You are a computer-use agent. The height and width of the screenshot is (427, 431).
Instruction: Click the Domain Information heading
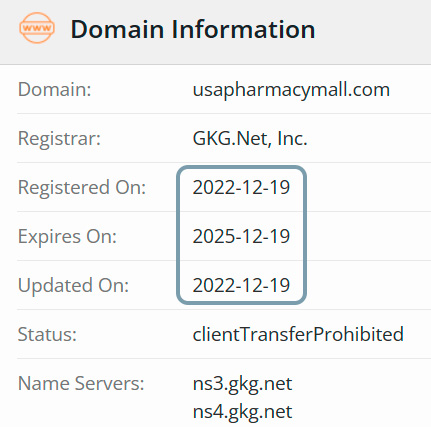(193, 29)
